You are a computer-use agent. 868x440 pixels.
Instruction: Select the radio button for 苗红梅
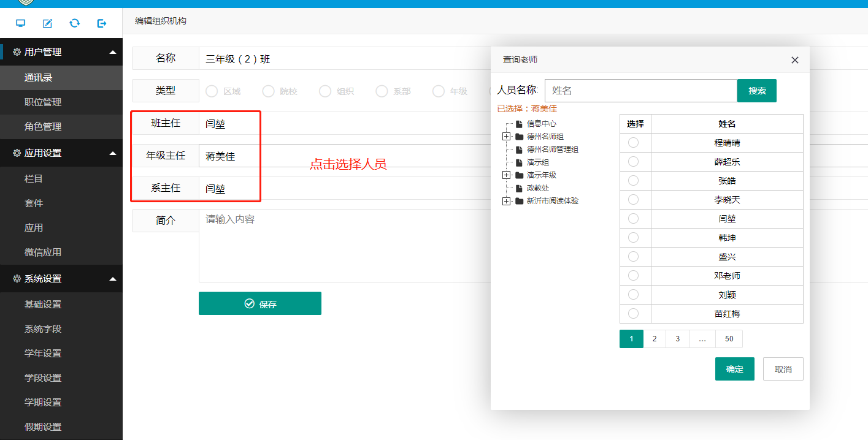(634, 314)
